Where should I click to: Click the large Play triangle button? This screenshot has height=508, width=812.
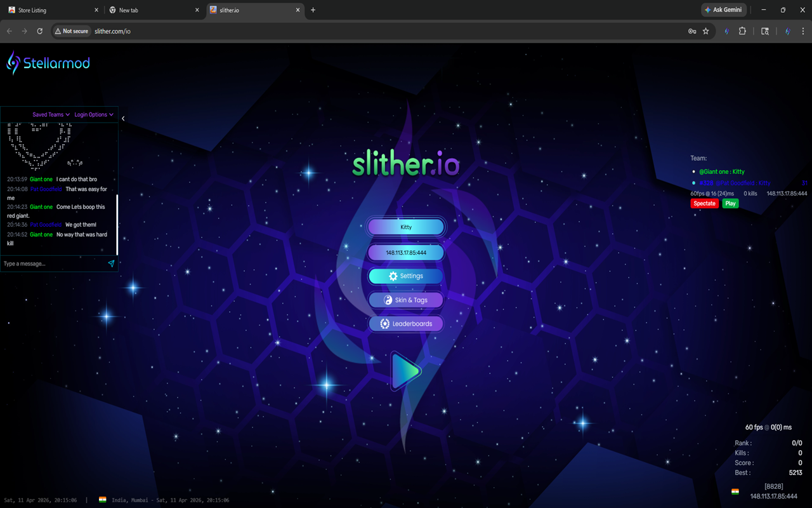[405, 371]
